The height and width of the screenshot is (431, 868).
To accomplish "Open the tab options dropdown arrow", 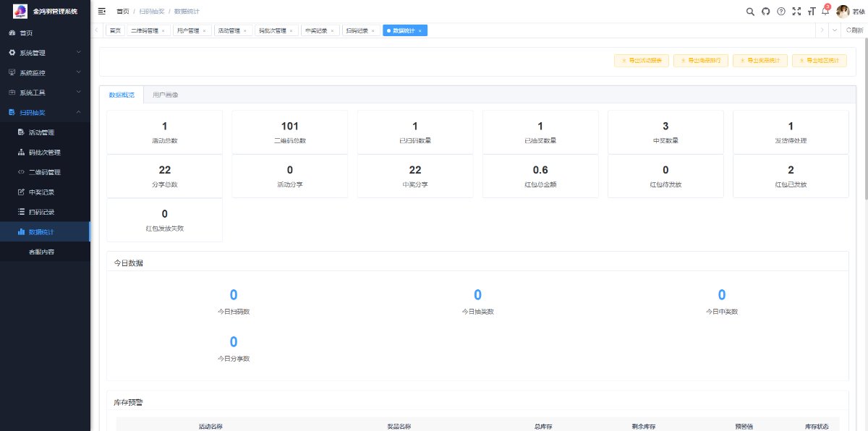I will [x=834, y=30].
